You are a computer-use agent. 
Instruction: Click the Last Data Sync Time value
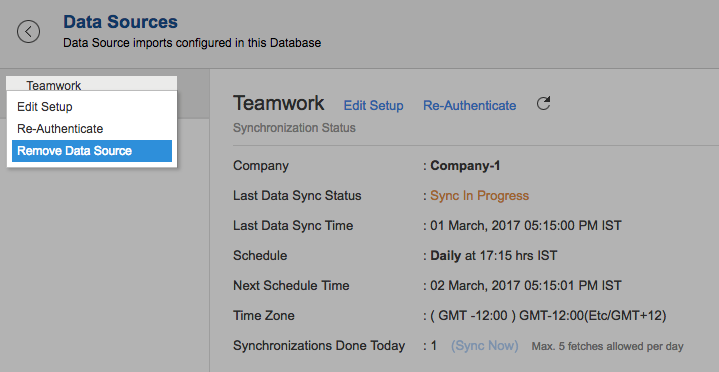click(x=525, y=226)
